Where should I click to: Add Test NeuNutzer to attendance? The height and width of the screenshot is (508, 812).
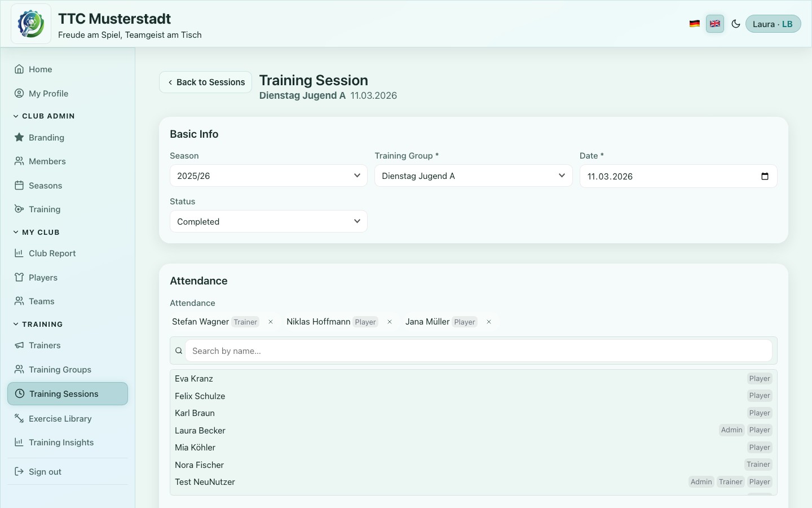point(473,482)
